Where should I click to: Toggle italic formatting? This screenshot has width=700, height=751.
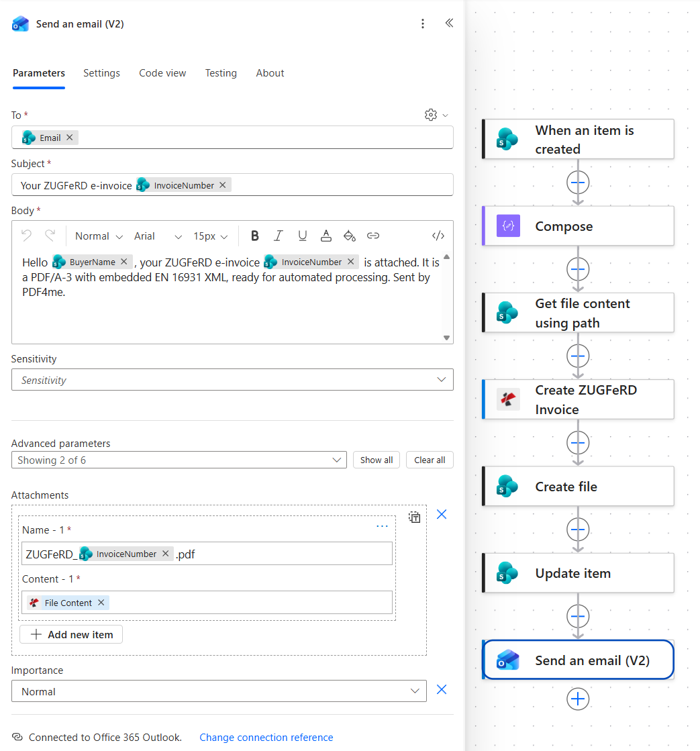point(278,236)
